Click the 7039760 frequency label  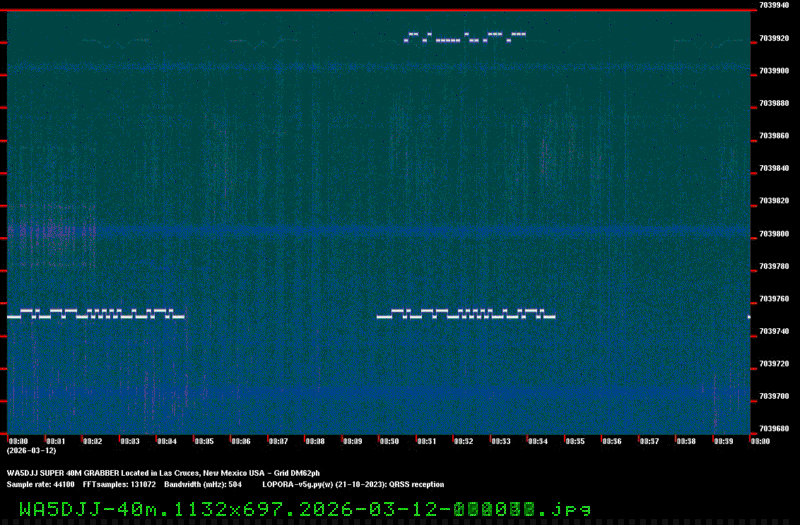774,299
